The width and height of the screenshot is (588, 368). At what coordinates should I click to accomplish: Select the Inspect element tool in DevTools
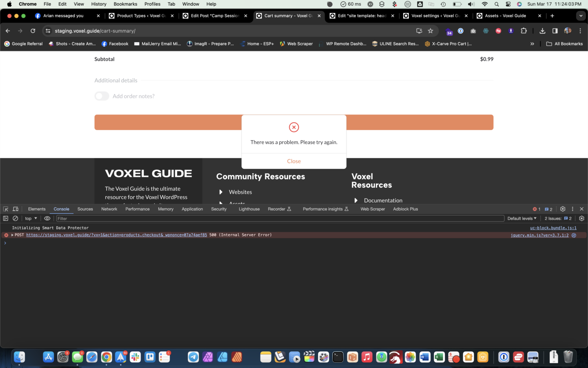click(x=5, y=209)
